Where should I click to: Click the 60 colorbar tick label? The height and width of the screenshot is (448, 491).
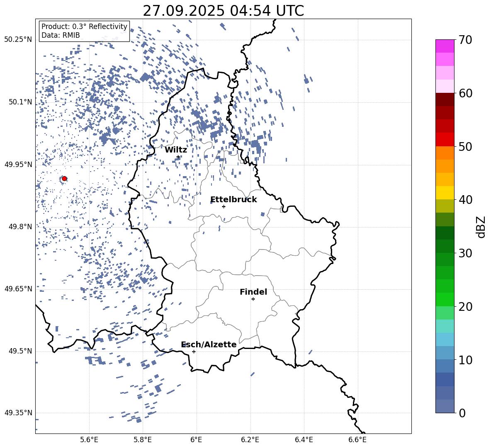coord(465,93)
